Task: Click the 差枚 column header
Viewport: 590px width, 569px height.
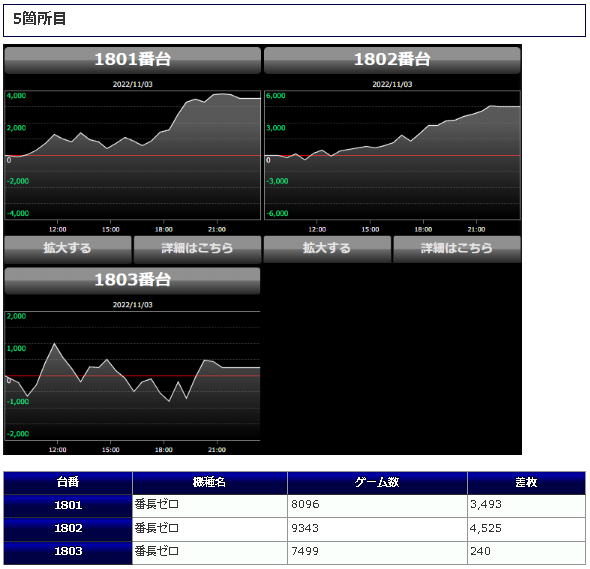Action: tap(526, 483)
